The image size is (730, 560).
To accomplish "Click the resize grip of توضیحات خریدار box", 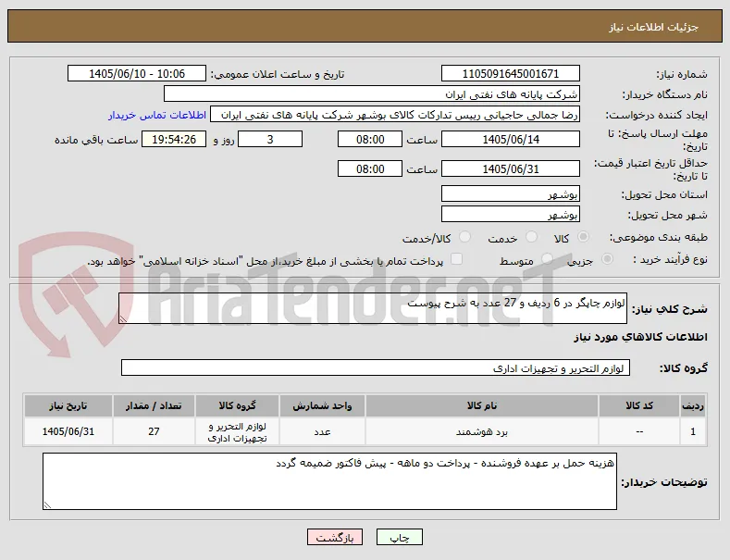I will point(47,505).
